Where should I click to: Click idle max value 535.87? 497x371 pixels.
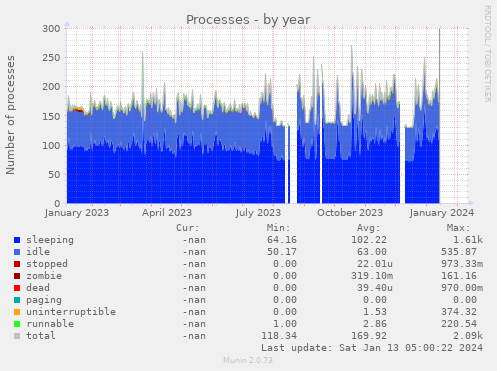459,252
